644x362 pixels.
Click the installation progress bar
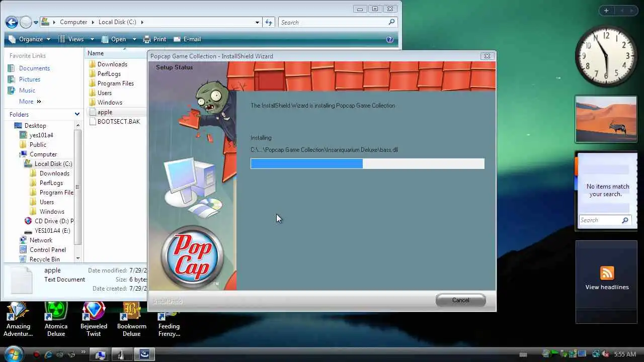[367, 163]
